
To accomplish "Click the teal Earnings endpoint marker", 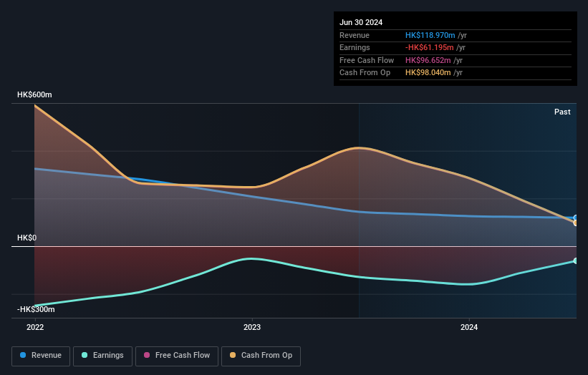I will tap(576, 260).
